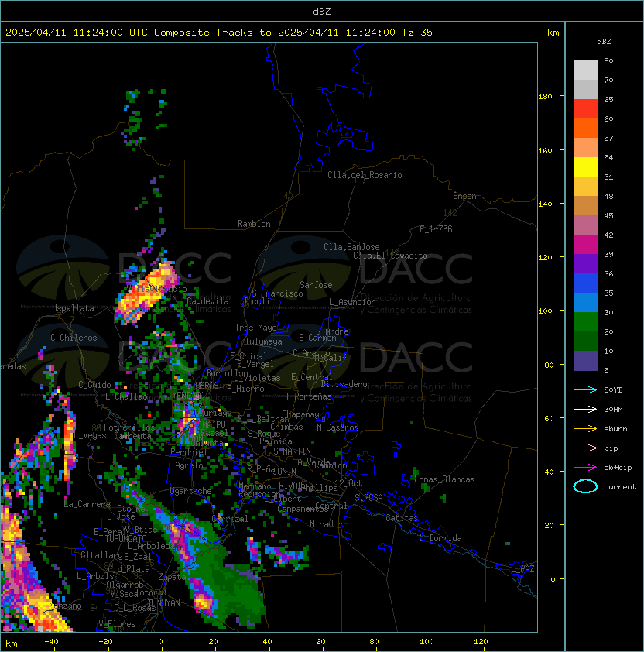Viewport: 644px width, 652px height.
Task: Click the cyan 50YD arrow in legend
Action: [585, 389]
